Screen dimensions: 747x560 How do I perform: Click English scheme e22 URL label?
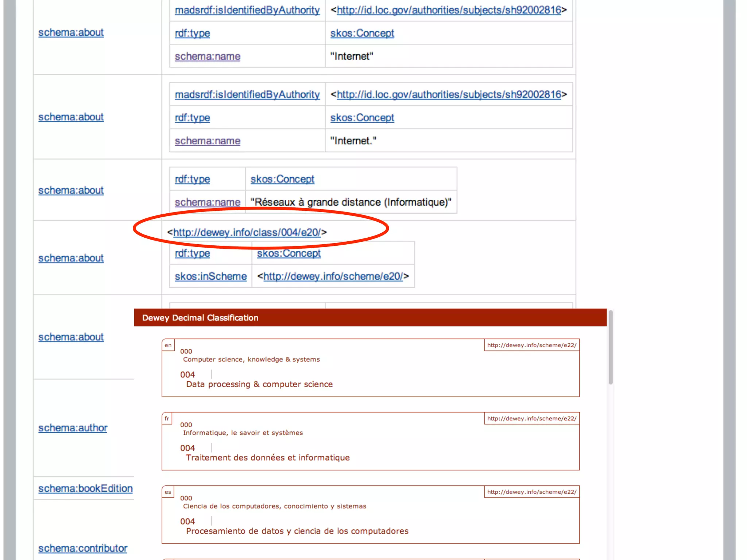531,345
